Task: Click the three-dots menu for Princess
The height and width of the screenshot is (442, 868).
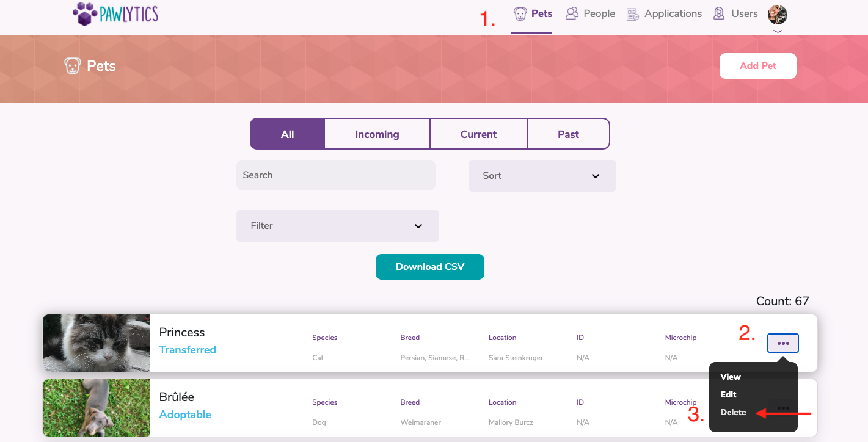Action: pos(782,343)
